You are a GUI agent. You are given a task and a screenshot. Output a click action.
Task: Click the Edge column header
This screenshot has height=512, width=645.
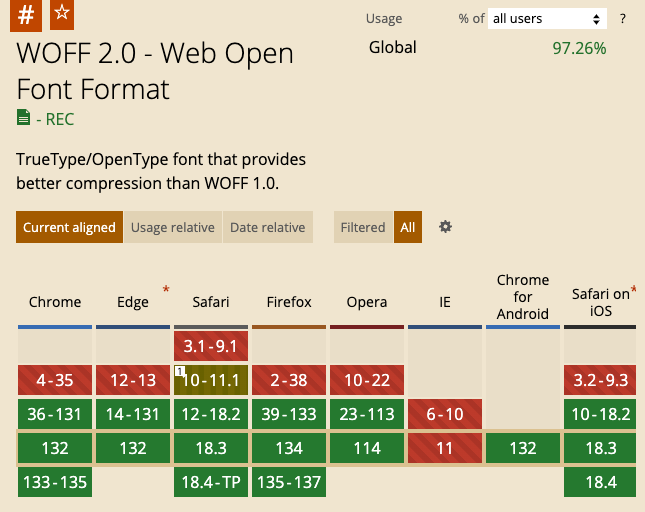[132, 302]
